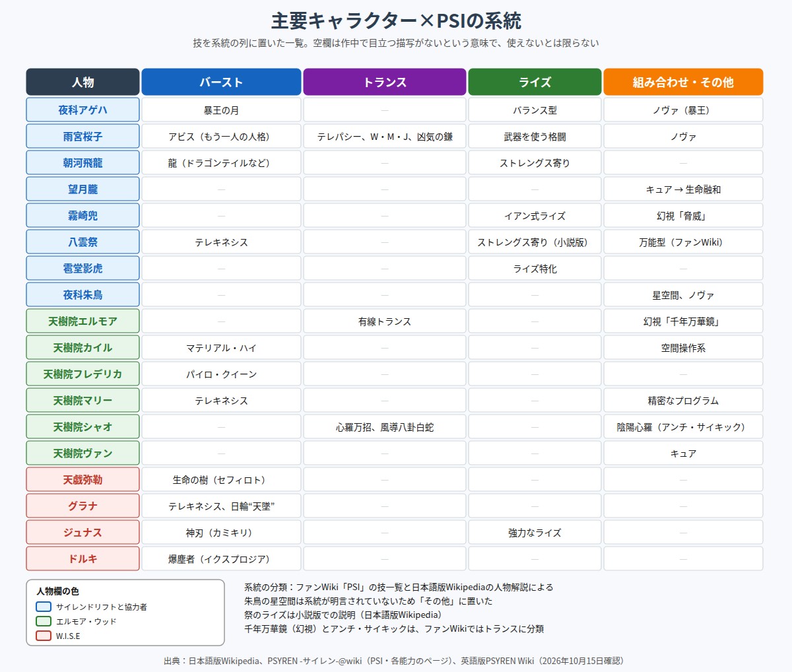This screenshot has width=792, height=672.
Task: Click the イアン式ライズ cell
Action: [535, 215]
